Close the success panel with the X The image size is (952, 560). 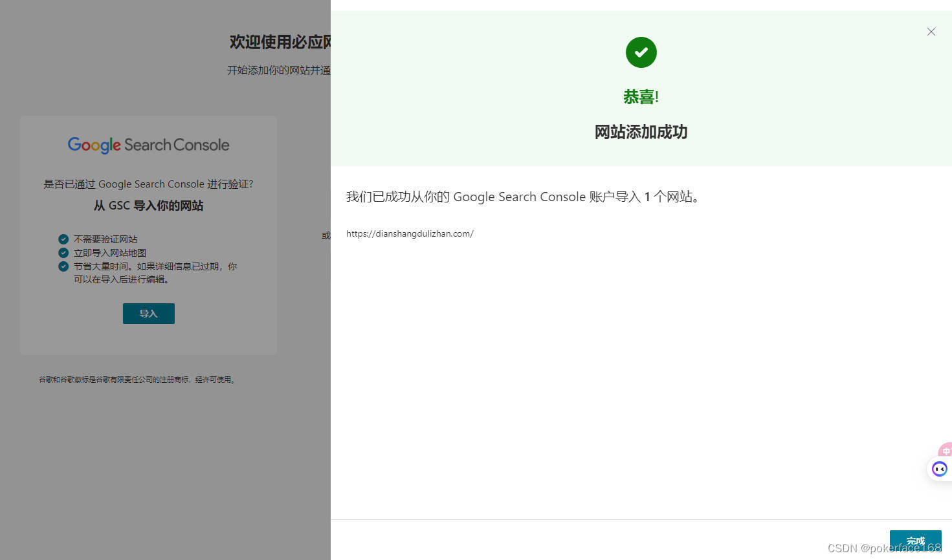[x=931, y=32]
